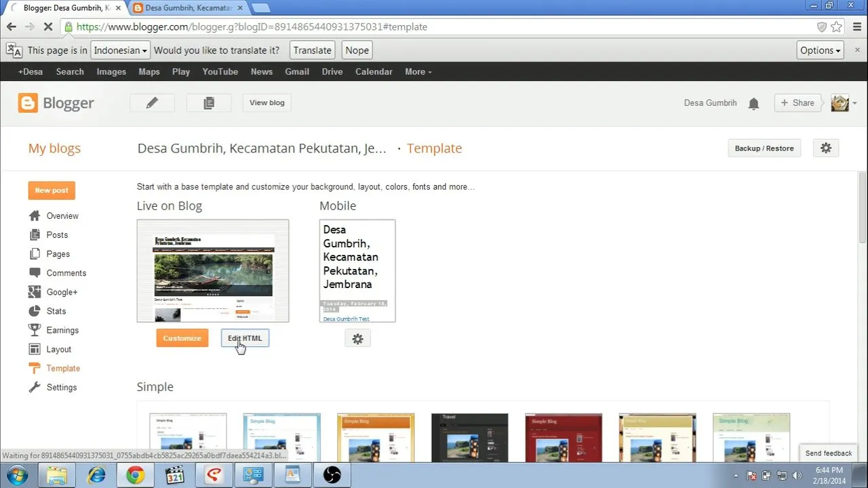Open Windows Start button
This screenshot has height=488, width=868.
pos(16,475)
